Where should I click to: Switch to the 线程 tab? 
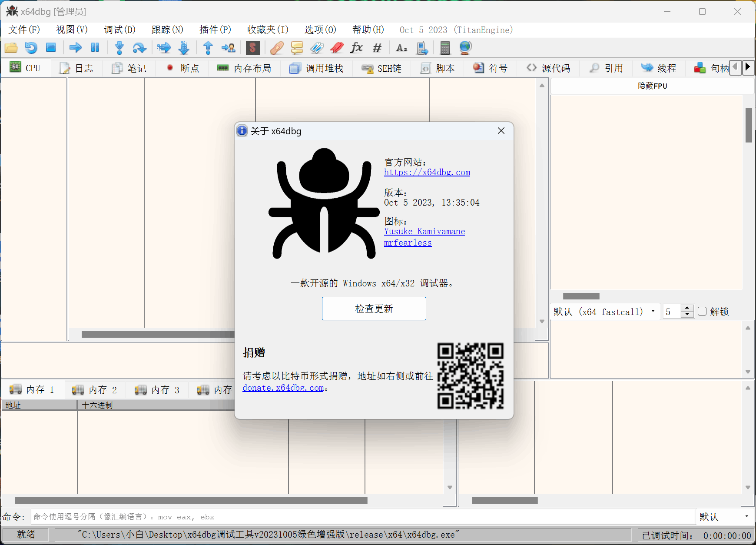point(659,68)
